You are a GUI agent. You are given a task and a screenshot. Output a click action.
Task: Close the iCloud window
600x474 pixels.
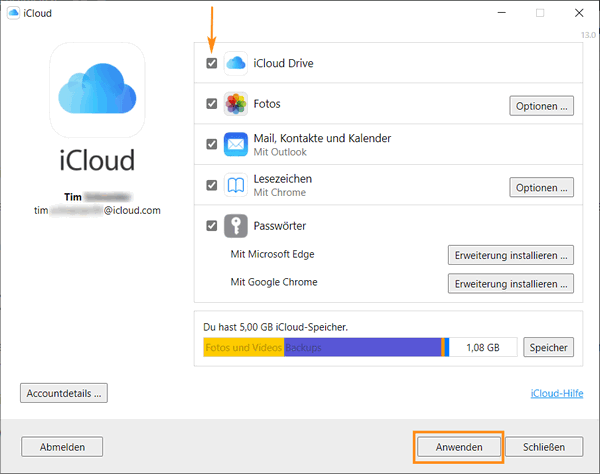pos(579,13)
